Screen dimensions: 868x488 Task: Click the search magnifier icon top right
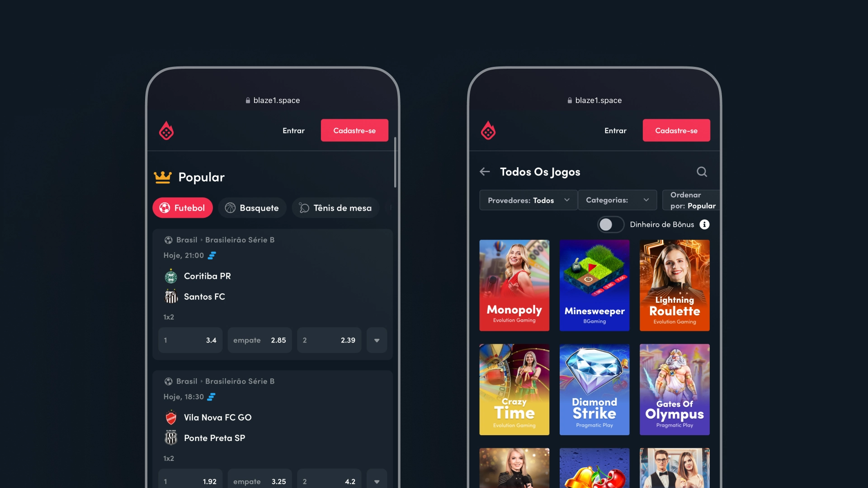tap(701, 172)
